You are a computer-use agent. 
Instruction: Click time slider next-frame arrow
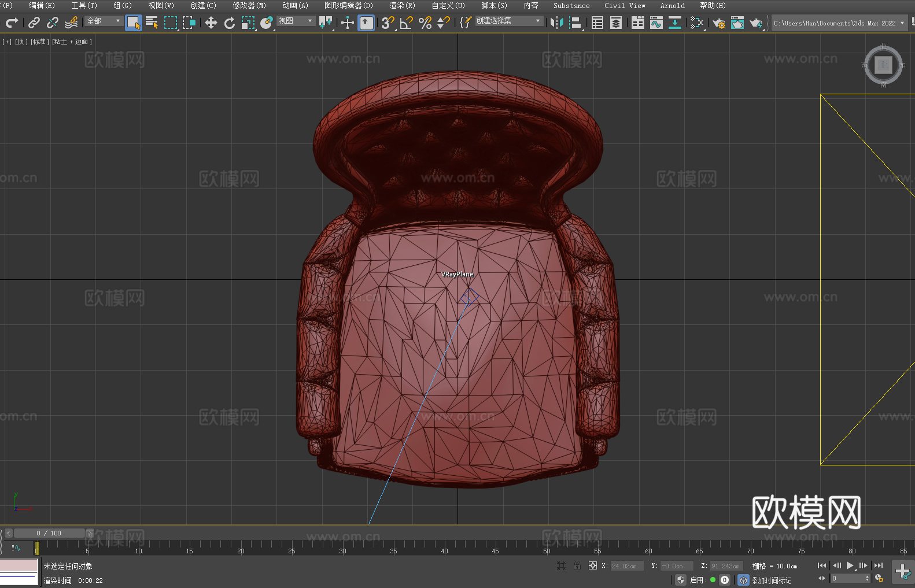pos(90,533)
